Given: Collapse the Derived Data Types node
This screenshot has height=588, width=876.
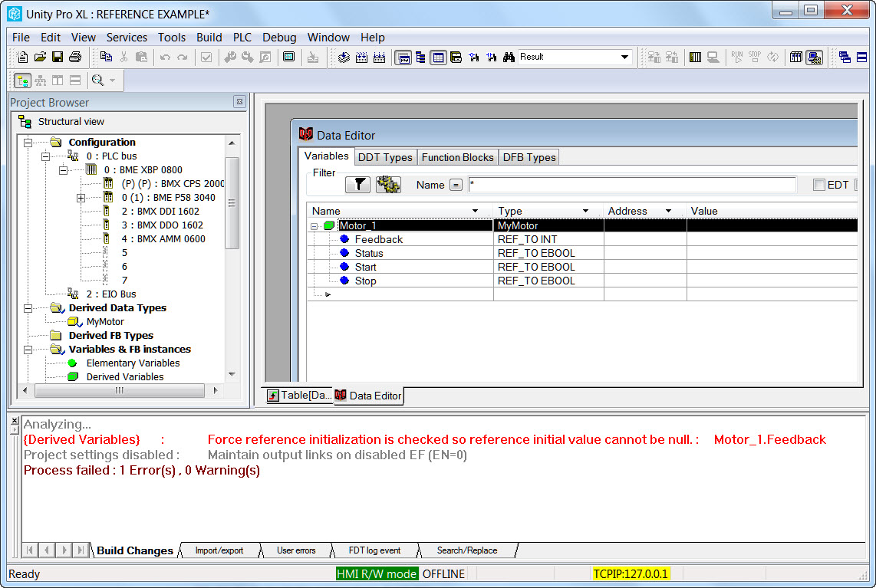Looking at the screenshot, I should point(28,308).
